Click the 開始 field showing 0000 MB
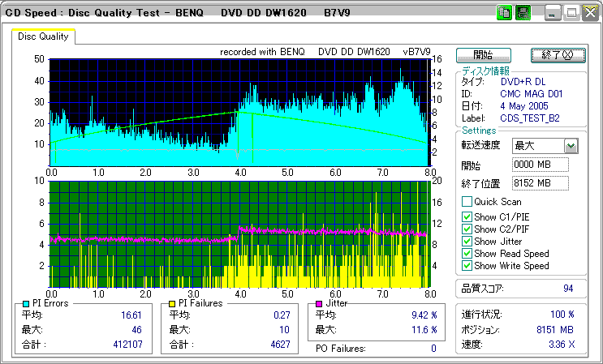The height and width of the screenshot is (364, 603). click(x=541, y=165)
